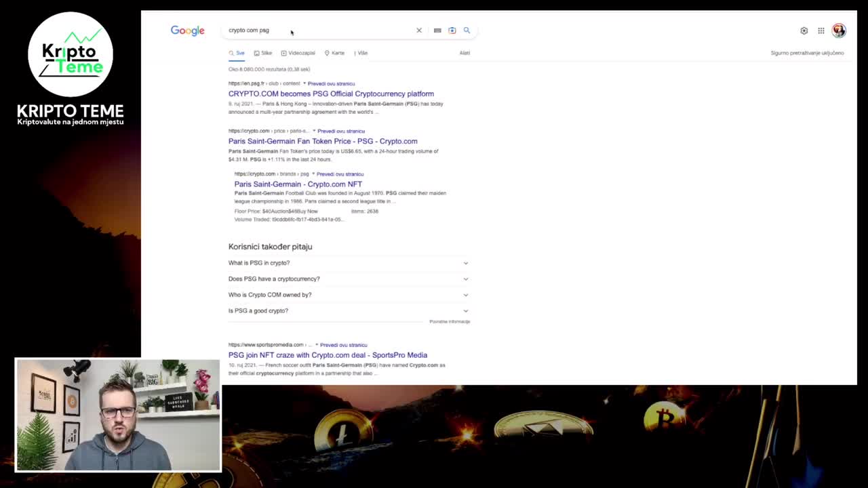Click the https://en.psg.fr breadcrumb URL

(264, 83)
